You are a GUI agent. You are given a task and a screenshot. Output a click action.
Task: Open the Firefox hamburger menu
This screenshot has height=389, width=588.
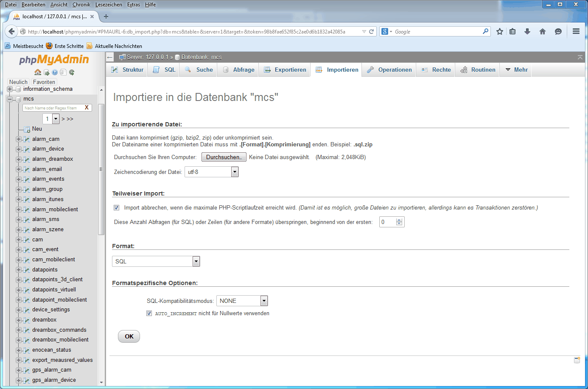click(576, 32)
